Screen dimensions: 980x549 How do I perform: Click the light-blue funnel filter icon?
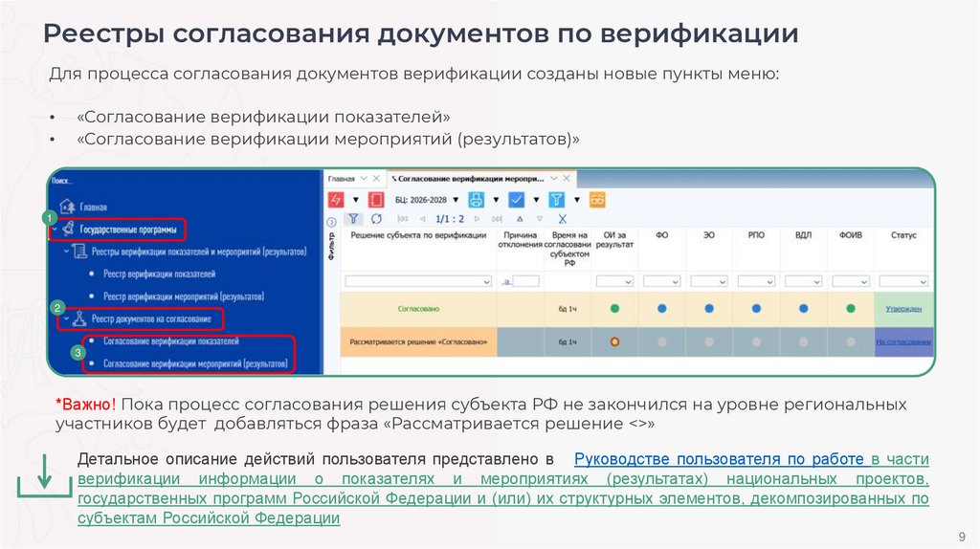click(x=556, y=200)
